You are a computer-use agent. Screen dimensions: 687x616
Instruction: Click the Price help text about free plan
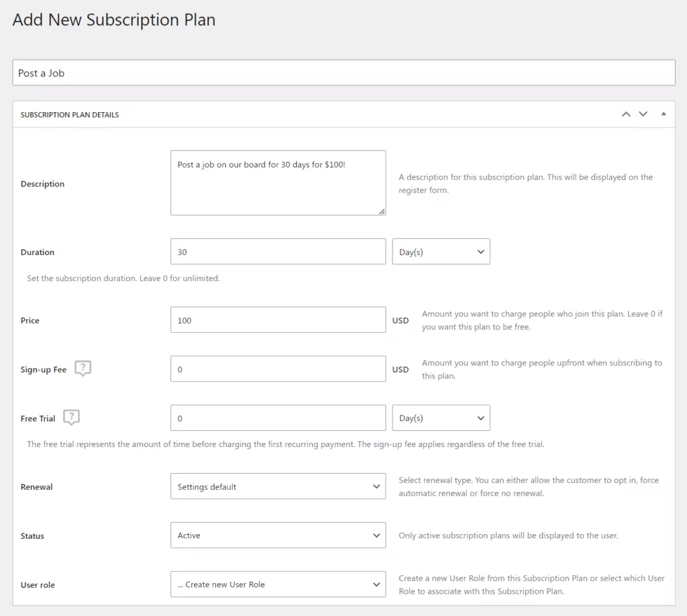tap(542, 320)
